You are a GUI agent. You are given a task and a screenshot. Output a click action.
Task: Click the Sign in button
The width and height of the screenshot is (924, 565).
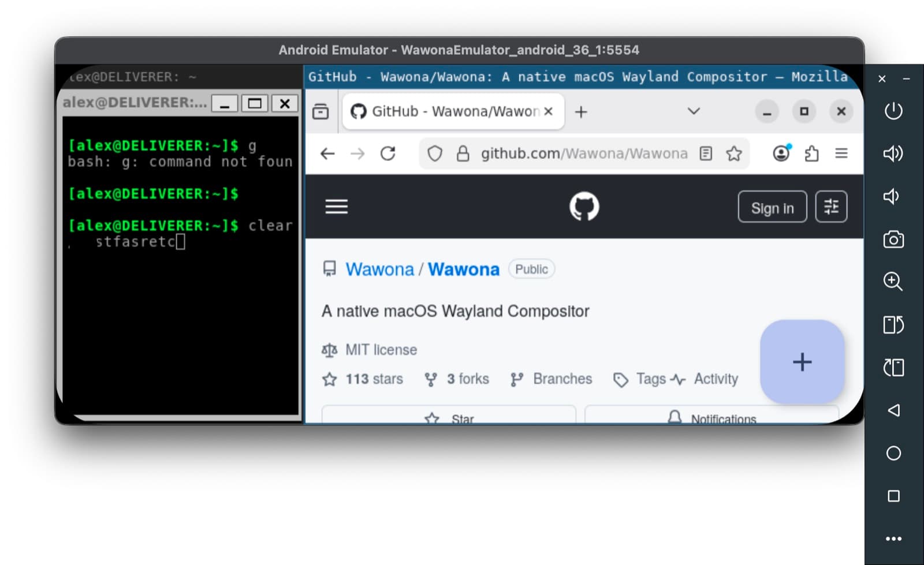tap(773, 207)
